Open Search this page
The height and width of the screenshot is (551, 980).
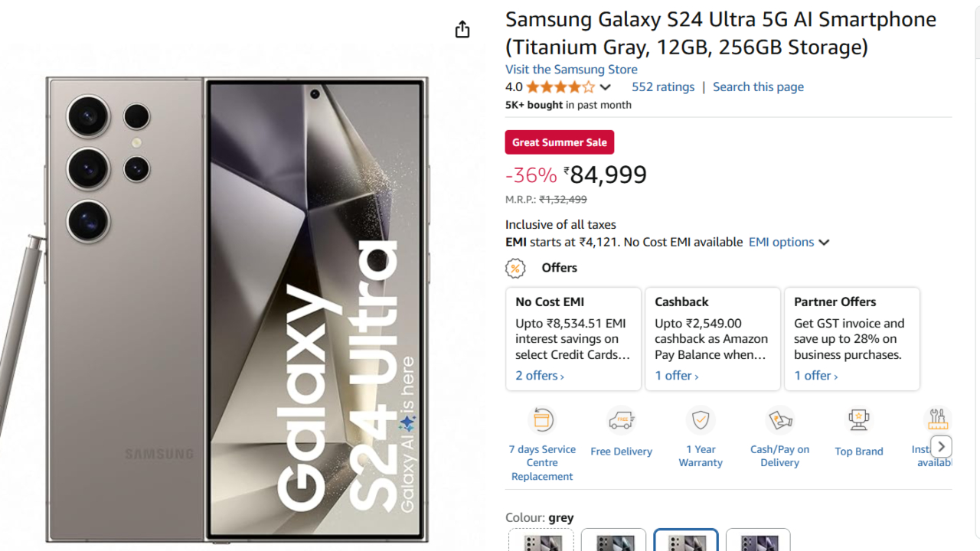(x=758, y=86)
